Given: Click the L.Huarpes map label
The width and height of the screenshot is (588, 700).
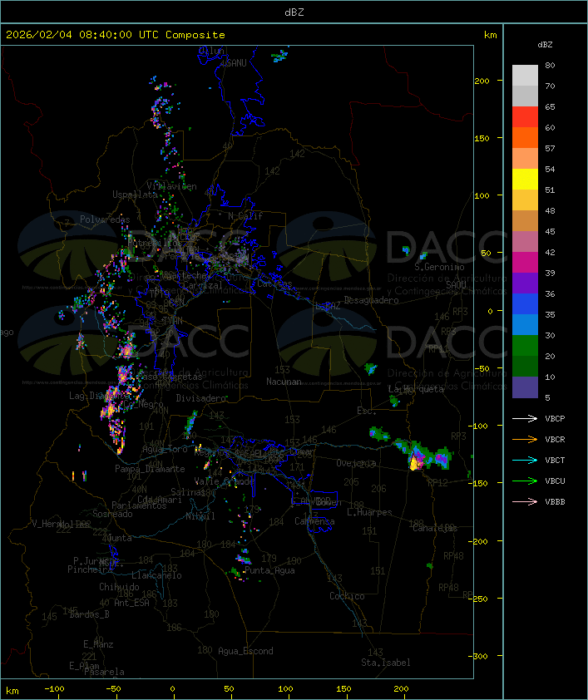Looking at the screenshot, I should (369, 512).
